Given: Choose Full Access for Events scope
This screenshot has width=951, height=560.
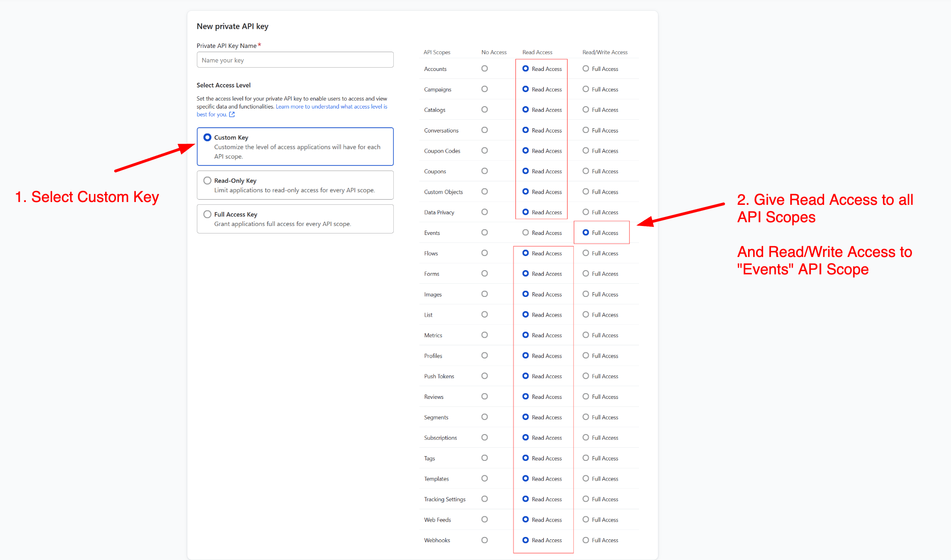Looking at the screenshot, I should tap(585, 233).
